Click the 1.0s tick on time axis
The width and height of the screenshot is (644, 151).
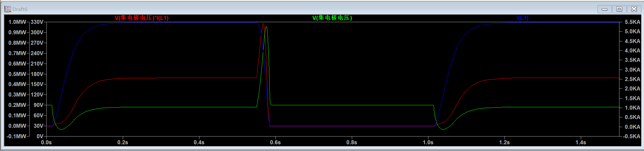(428, 143)
